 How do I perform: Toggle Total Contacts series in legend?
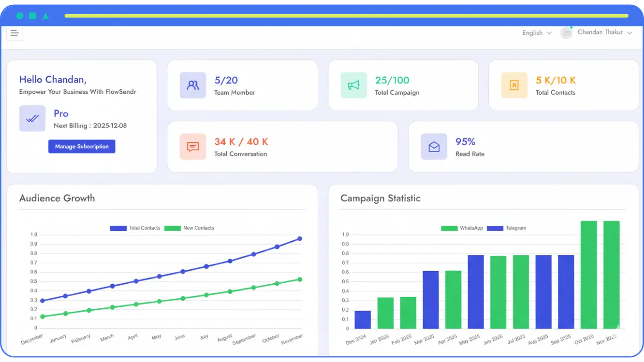pos(136,228)
